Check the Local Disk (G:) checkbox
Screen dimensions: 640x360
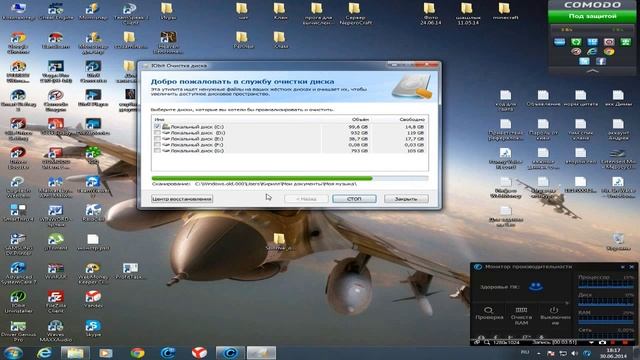157,151
